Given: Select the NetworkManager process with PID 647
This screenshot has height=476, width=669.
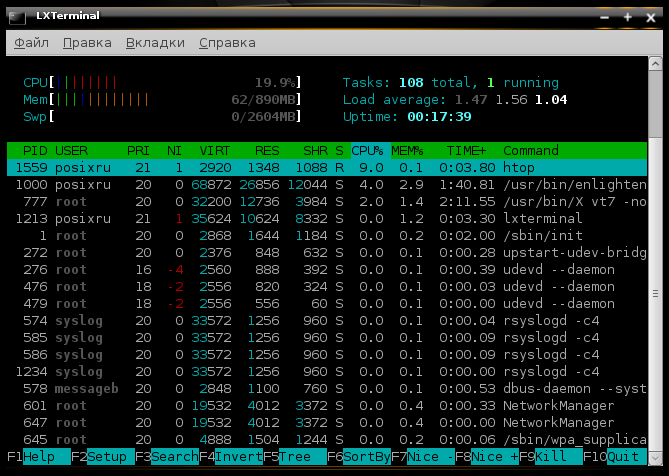Looking at the screenshot, I should click(x=327, y=423).
